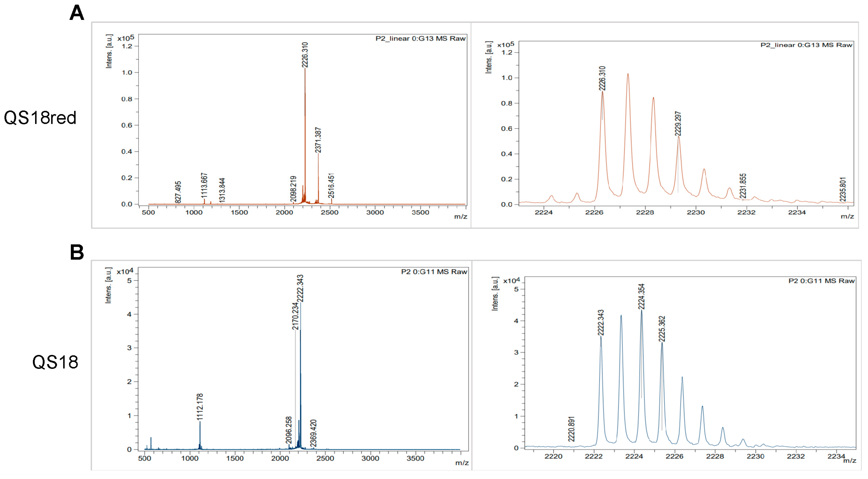Click the 2229.297 peak label in zoomed spectrum
Viewport: 868px width, 479px height.
[678, 124]
